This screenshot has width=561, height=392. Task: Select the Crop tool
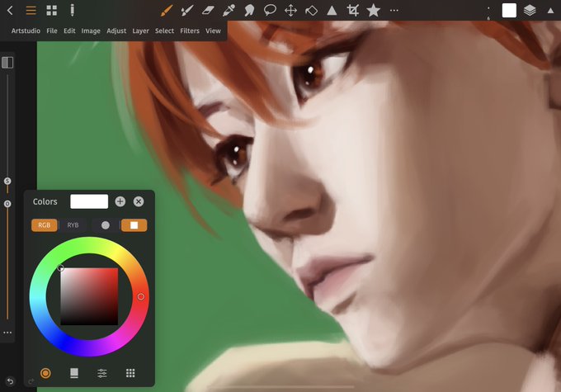(x=353, y=11)
